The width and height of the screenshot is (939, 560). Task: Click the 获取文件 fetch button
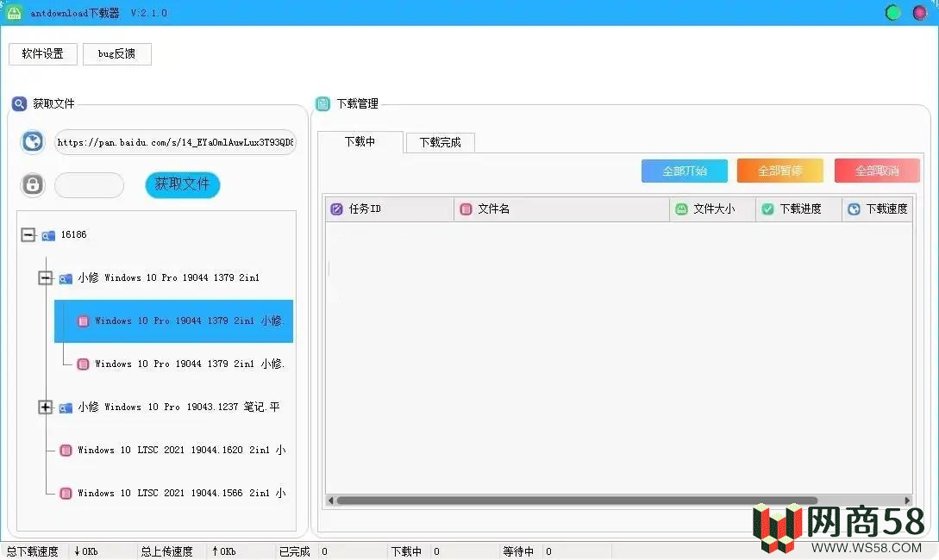point(183,184)
